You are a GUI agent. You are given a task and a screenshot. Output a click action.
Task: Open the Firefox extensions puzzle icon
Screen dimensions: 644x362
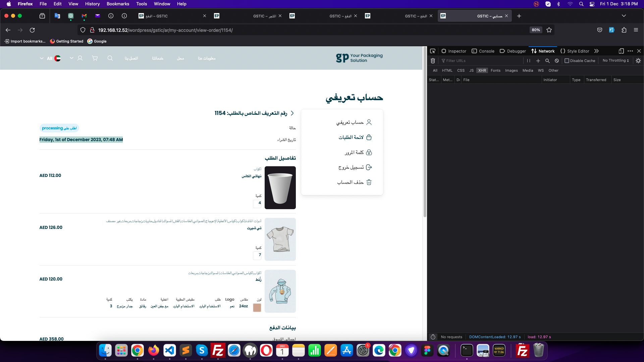coord(624,30)
